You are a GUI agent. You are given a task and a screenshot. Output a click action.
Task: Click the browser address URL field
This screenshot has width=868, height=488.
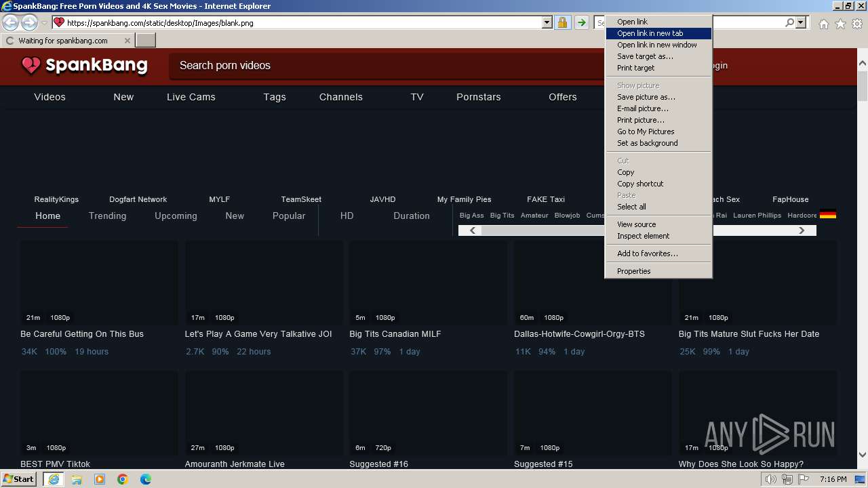point(304,23)
